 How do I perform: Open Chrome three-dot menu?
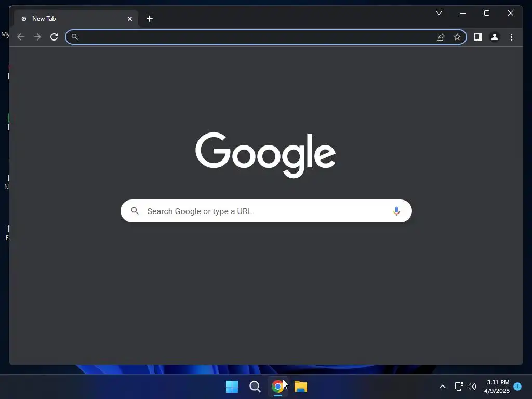[511, 37]
